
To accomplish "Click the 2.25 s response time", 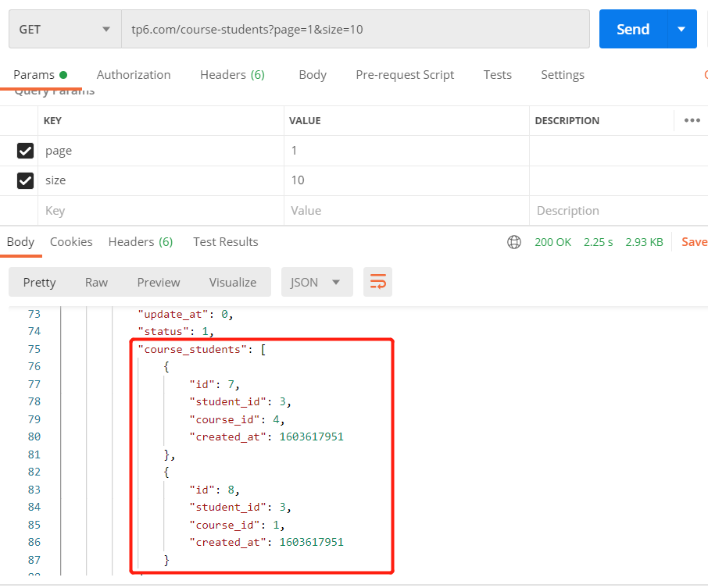I will point(599,242).
